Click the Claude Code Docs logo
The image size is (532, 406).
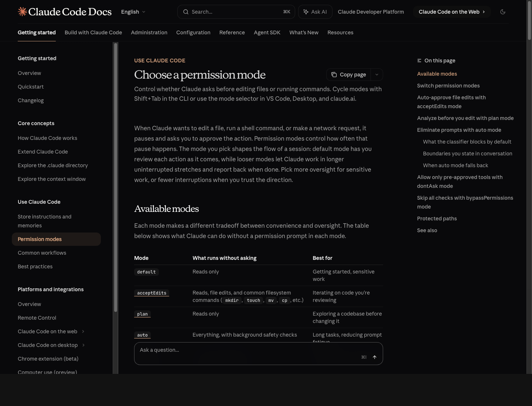click(65, 12)
